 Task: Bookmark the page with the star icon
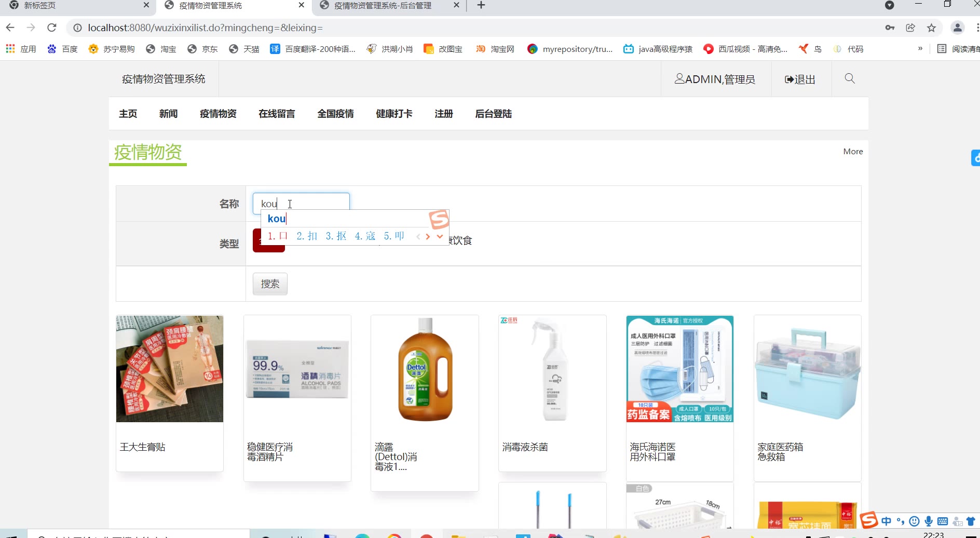(x=931, y=28)
